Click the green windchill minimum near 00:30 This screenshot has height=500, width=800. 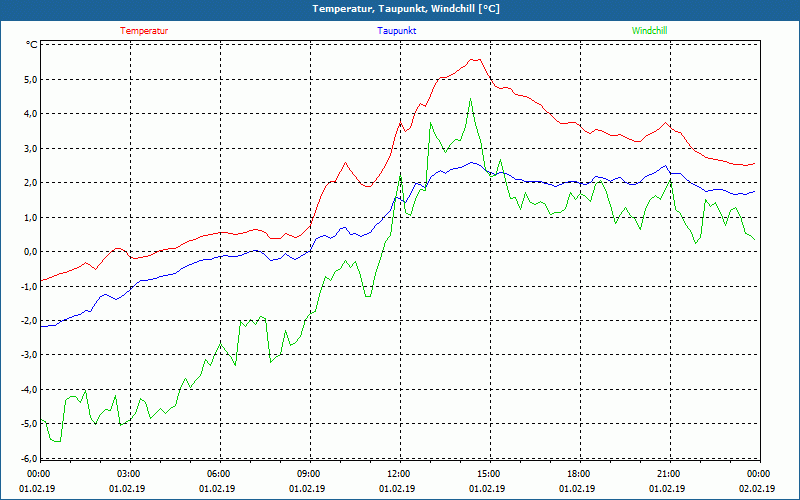tap(56, 441)
